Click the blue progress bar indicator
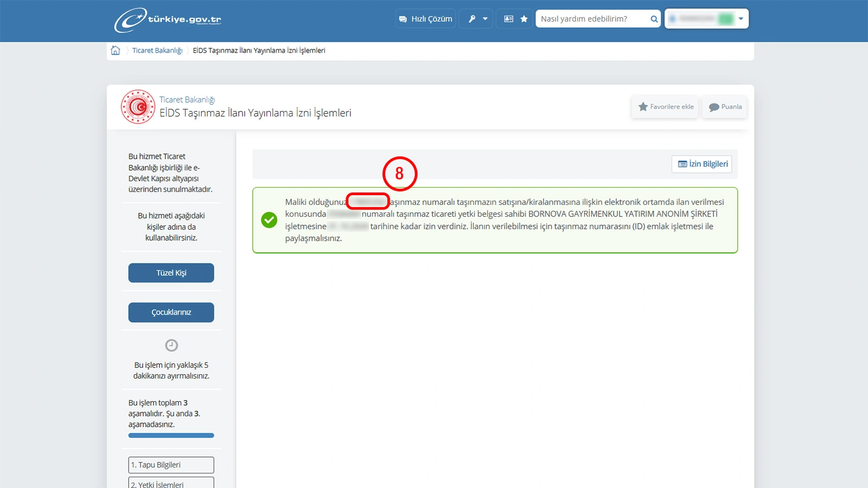The image size is (868, 488). 171,435
